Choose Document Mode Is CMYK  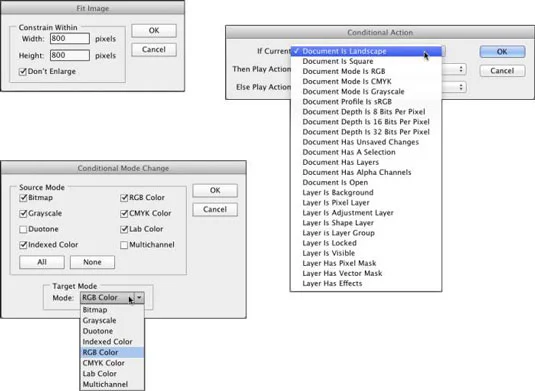366,82
